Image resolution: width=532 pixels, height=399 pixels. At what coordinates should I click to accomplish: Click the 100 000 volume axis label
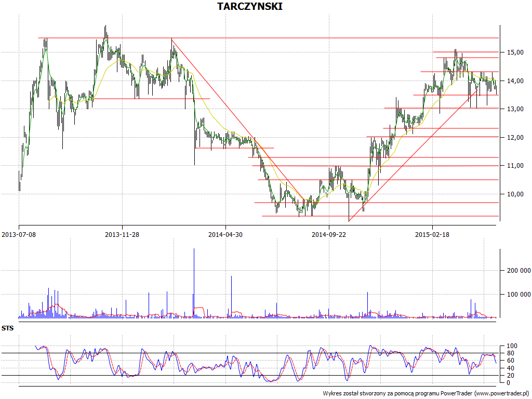[518, 294]
